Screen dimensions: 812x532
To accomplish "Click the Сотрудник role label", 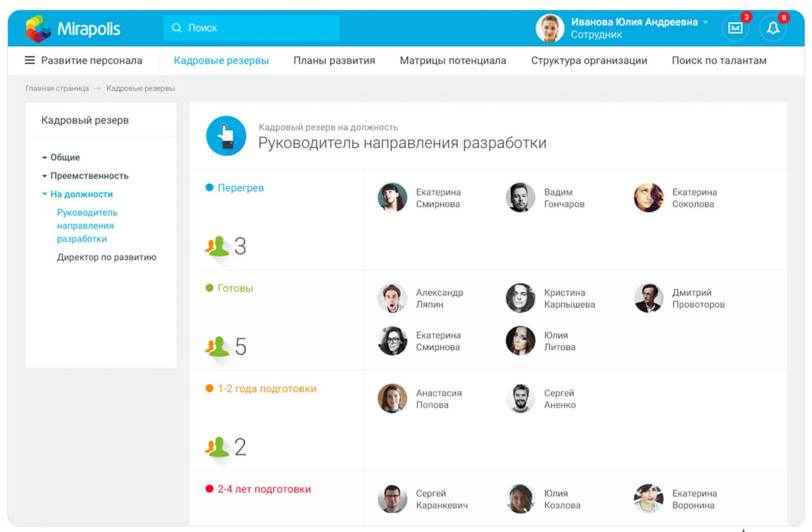I will click(597, 35).
